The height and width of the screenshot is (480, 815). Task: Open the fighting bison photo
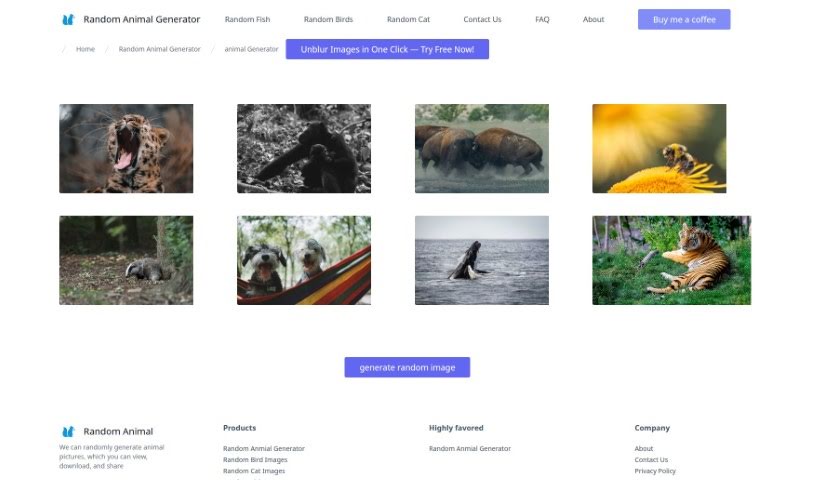click(x=481, y=148)
